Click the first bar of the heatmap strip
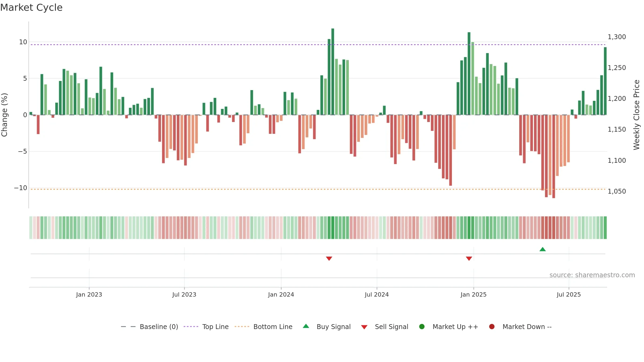The width and height of the screenshot is (644, 362). pyautogui.click(x=31, y=228)
